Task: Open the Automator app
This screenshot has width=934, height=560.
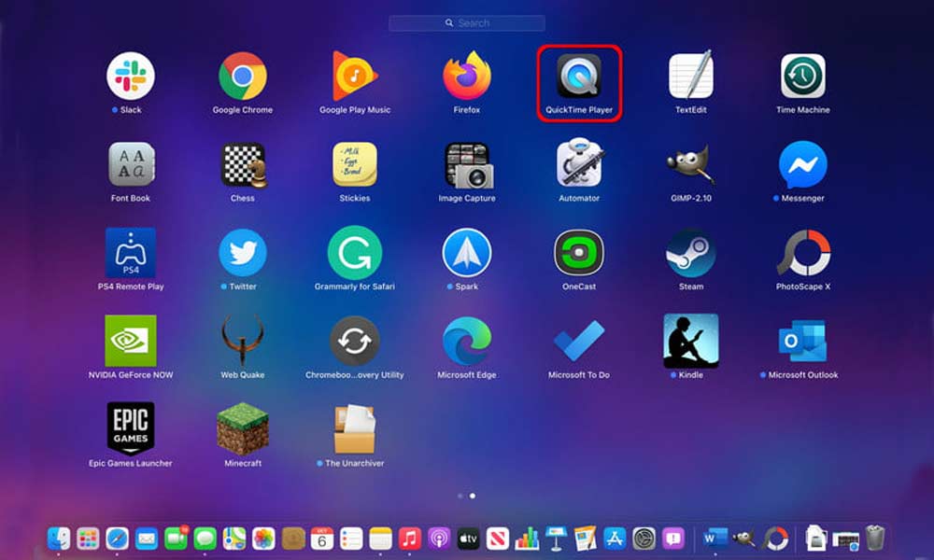Action: pos(578,168)
